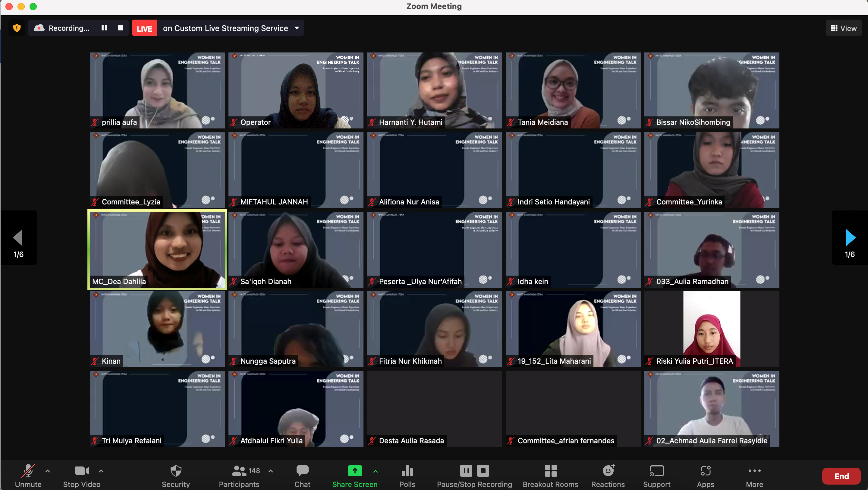Open the View layout menu
Screen dimensions: 868x490
click(843, 28)
